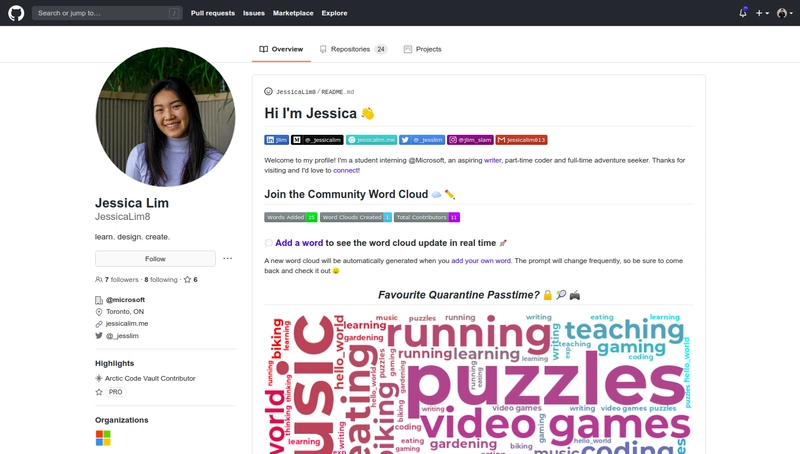Click Jessica Lim's profile picture
This screenshot has height=454, width=800.
pos(165,117)
